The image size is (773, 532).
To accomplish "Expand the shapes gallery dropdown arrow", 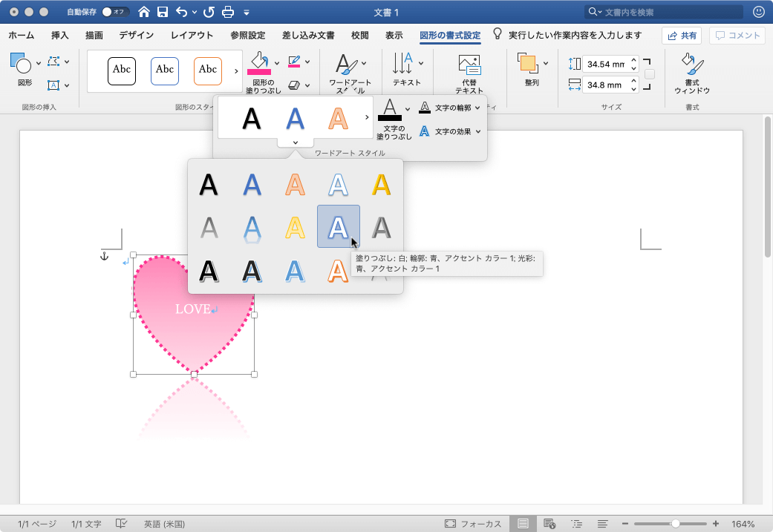I will [39, 62].
